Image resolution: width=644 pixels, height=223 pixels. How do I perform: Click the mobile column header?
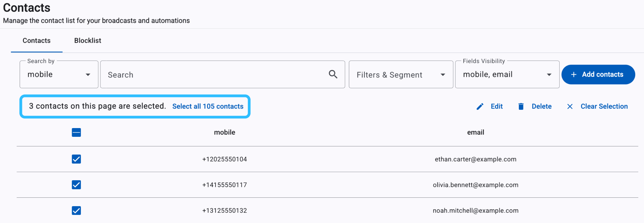pyautogui.click(x=225, y=132)
